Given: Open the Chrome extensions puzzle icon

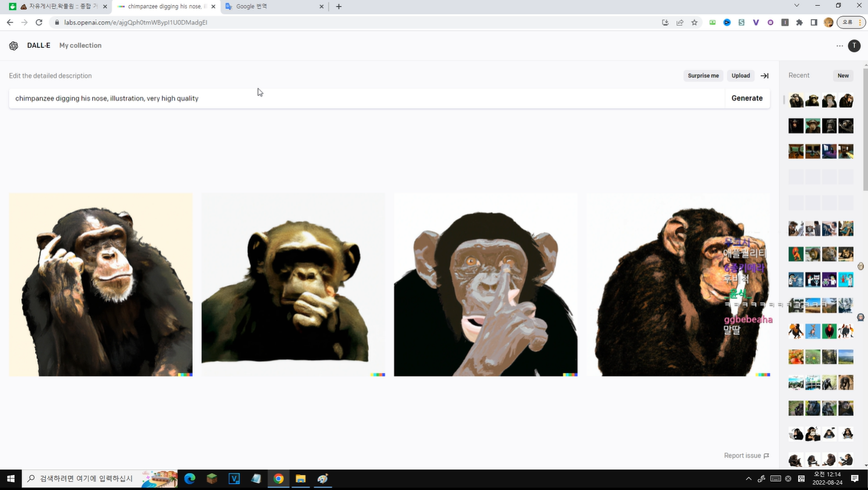Looking at the screenshot, I should 799,23.
